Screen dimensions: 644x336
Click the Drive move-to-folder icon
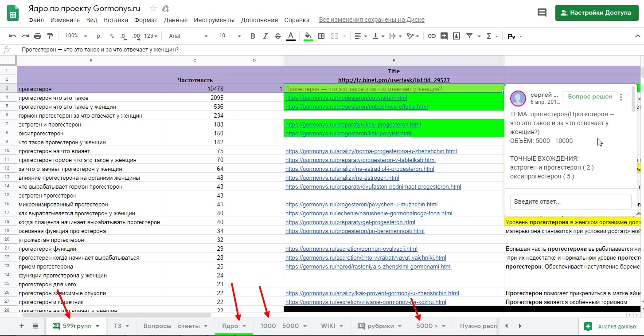point(166,8)
